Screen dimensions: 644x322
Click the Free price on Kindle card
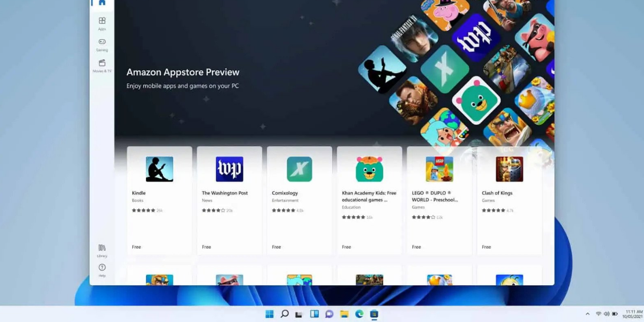pos(136,247)
